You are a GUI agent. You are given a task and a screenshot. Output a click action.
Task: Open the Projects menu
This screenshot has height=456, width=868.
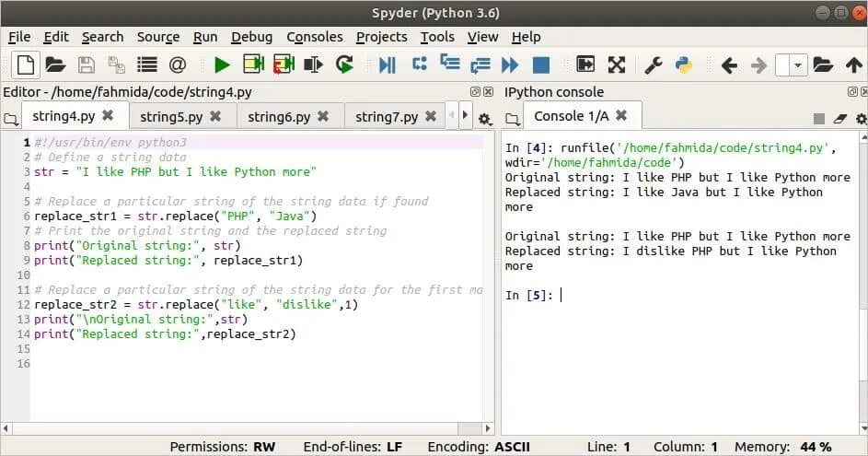pyautogui.click(x=381, y=37)
